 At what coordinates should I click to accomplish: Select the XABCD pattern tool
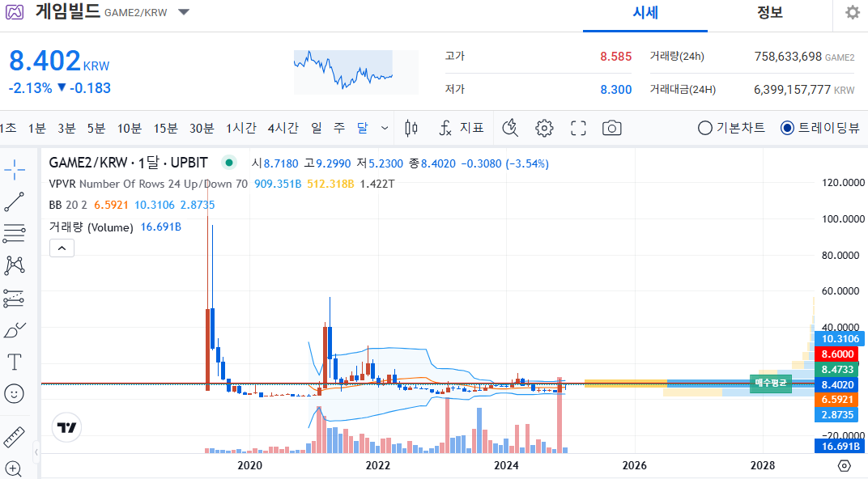15,265
